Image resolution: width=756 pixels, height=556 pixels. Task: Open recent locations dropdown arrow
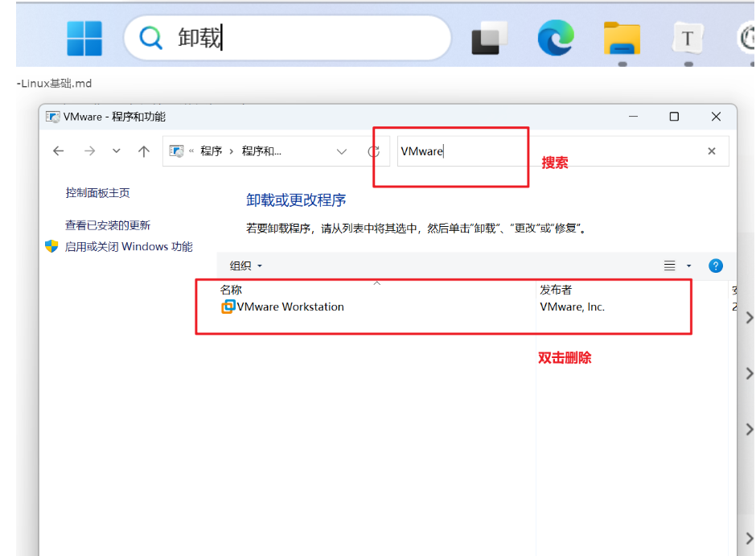click(x=116, y=151)
